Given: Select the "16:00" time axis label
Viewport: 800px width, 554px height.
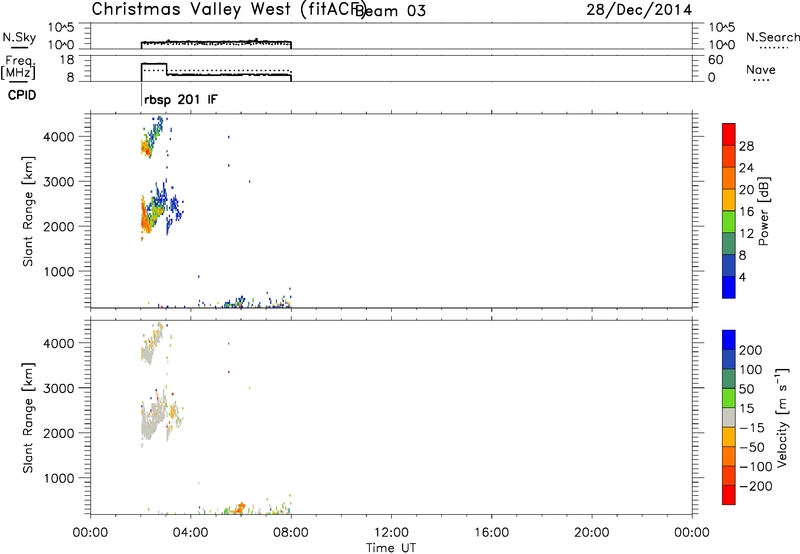Looking at the screenshot, I should pos(491,533).
